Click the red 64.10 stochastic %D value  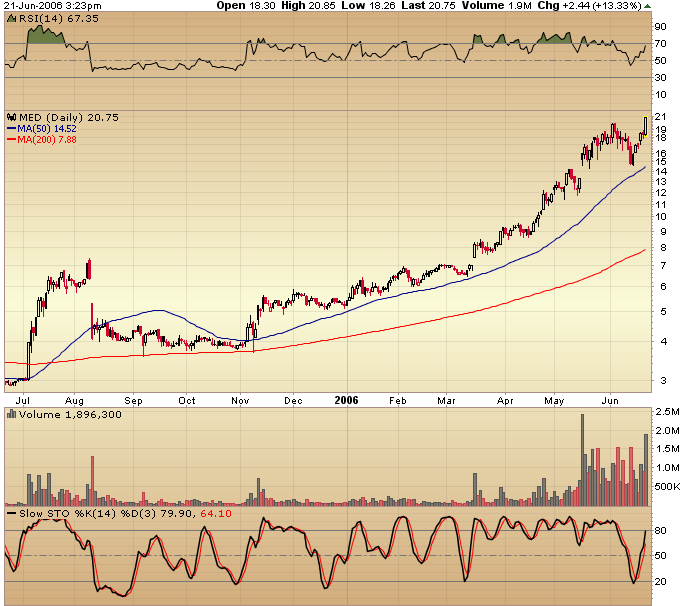click(216, 514)
